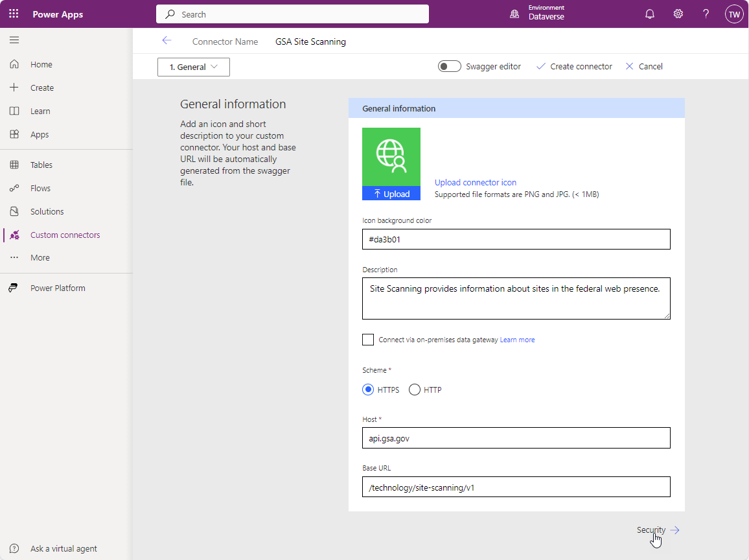Click the Power Platform icon
This screenshot has height=560, width=749.
(14, 288)
